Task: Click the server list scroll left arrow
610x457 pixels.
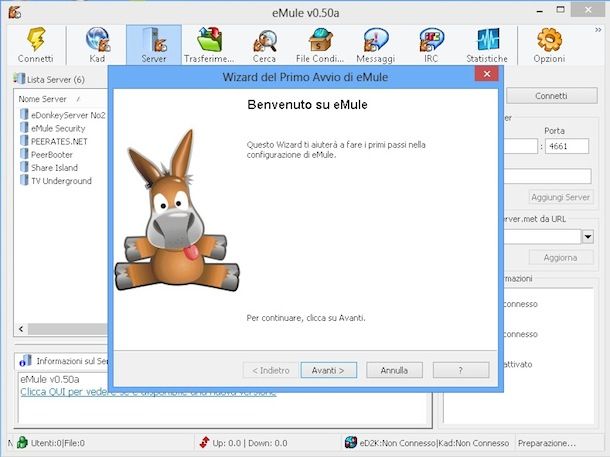Action: tap(21, 329)
